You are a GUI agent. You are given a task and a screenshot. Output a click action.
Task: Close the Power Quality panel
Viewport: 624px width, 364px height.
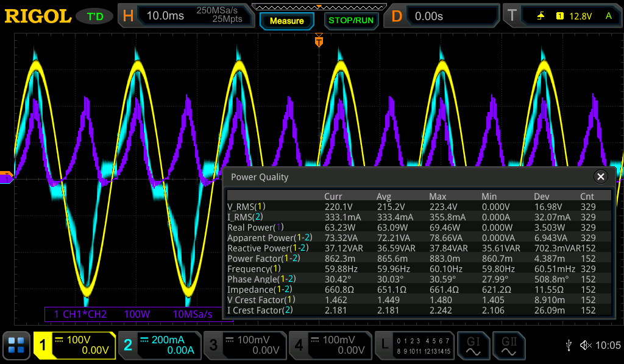[x=600, y=177]
